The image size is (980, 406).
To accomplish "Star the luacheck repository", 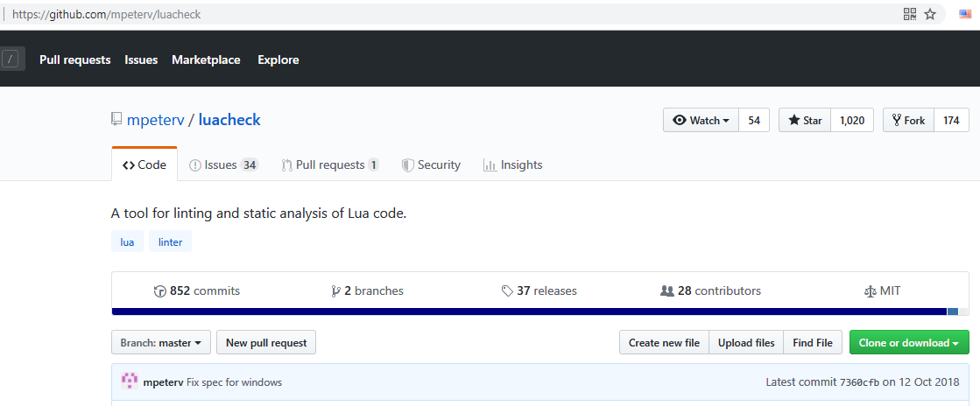I will coord(805,121).
